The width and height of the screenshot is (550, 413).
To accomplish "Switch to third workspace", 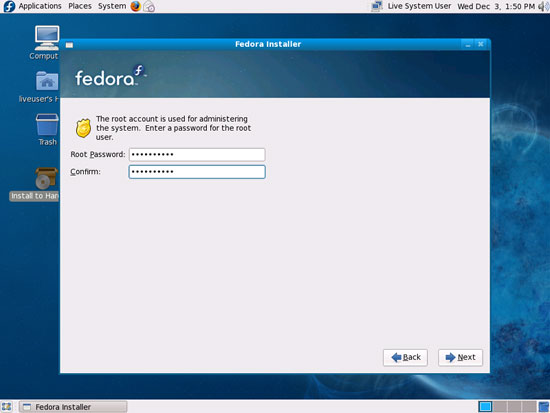I will (514, 407).
